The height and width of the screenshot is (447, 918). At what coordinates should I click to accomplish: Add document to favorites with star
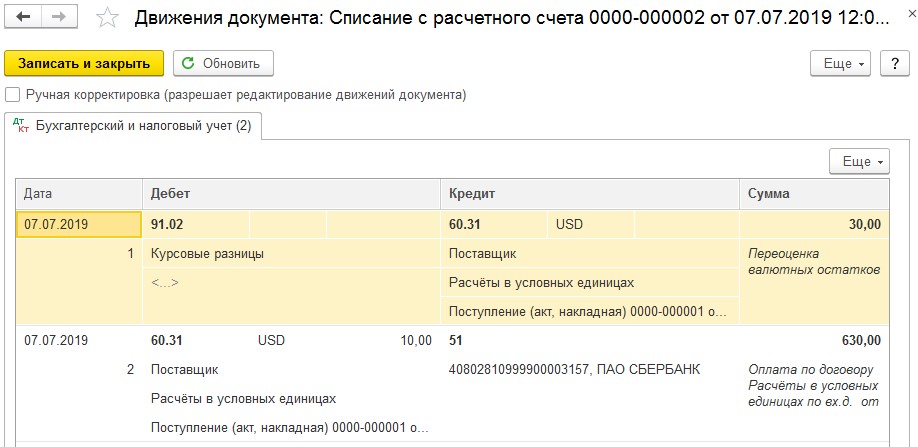107,18
